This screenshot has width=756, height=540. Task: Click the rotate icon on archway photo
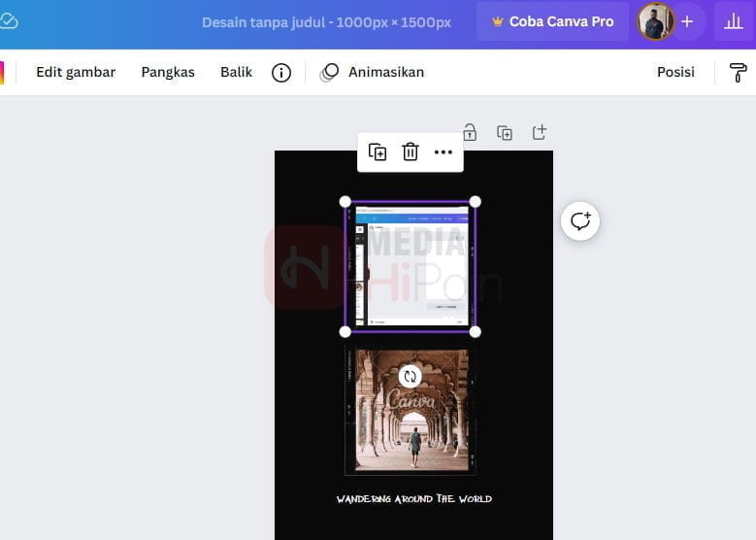[410, 377]
